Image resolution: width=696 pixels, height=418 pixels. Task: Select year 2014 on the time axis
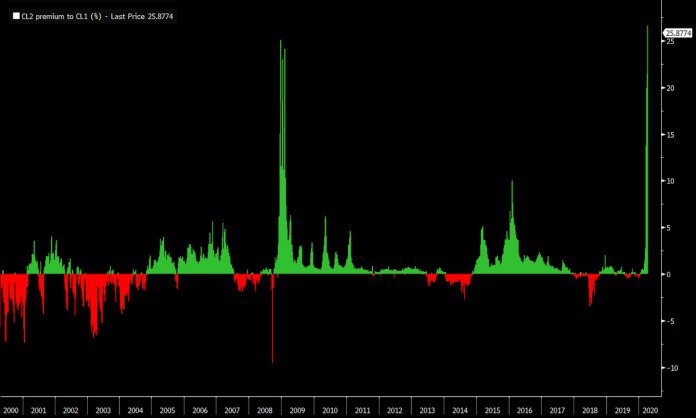point(459,410)
